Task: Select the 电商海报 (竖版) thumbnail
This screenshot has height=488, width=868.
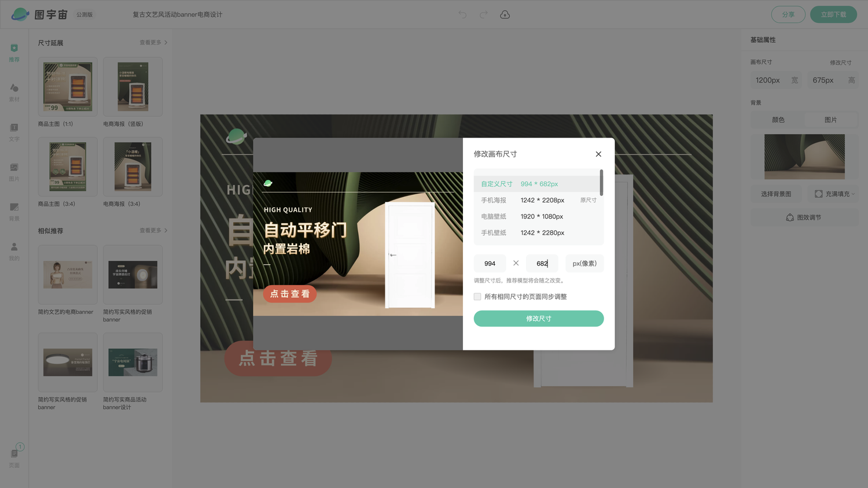Action: click(x=133, y=87)
